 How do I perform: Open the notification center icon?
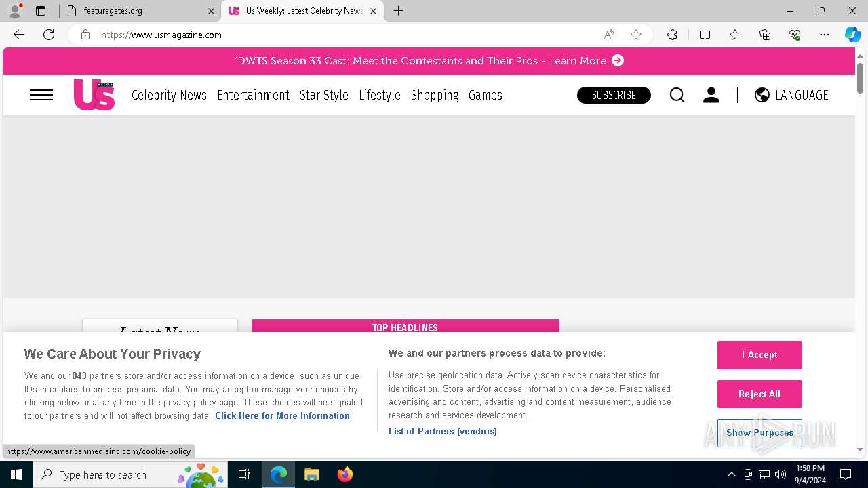tap(846, 474)
